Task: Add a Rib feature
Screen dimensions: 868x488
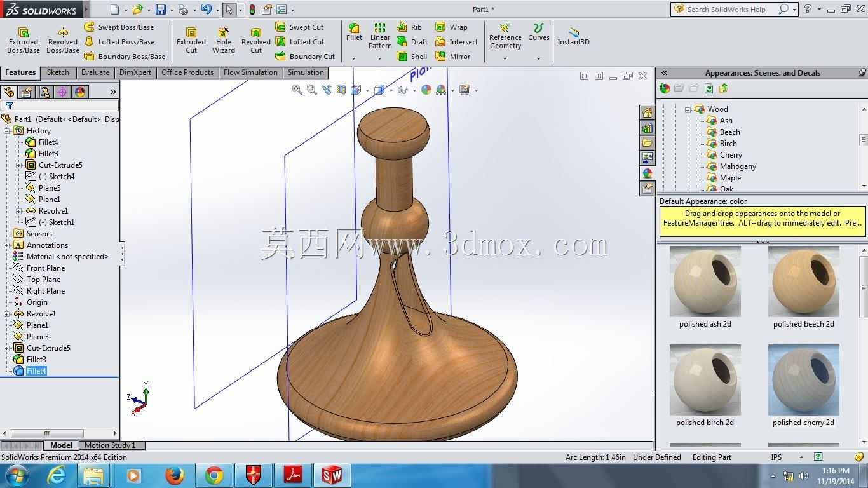Action: 409,27
